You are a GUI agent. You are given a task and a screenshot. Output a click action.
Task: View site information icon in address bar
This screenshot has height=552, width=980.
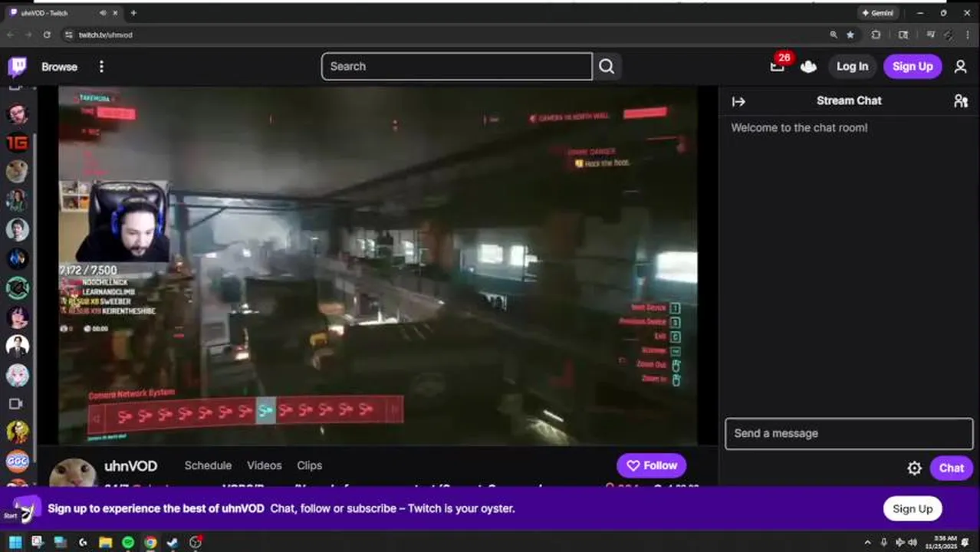pos(69,34)
